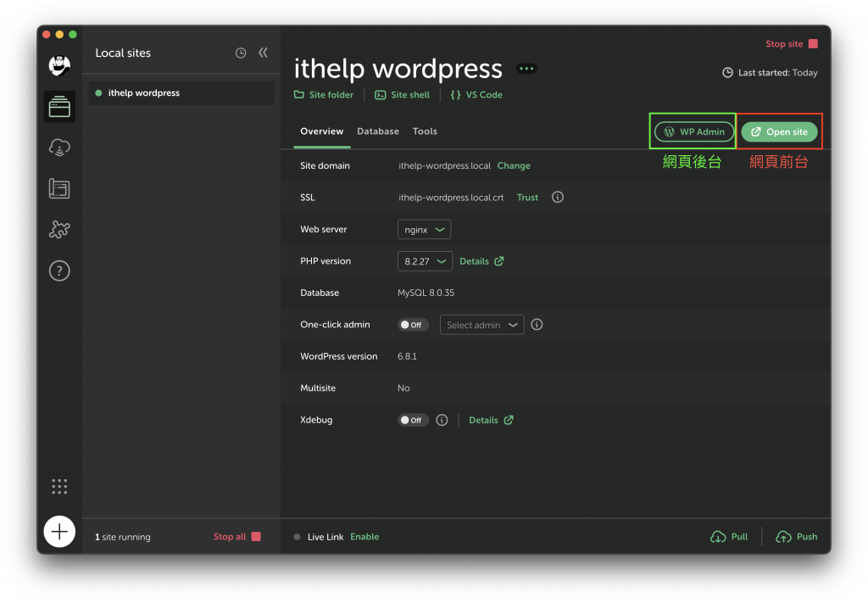Switch to the Tools tab
The width and height of the screenshot is (868, 603).
tap(425, 131)
